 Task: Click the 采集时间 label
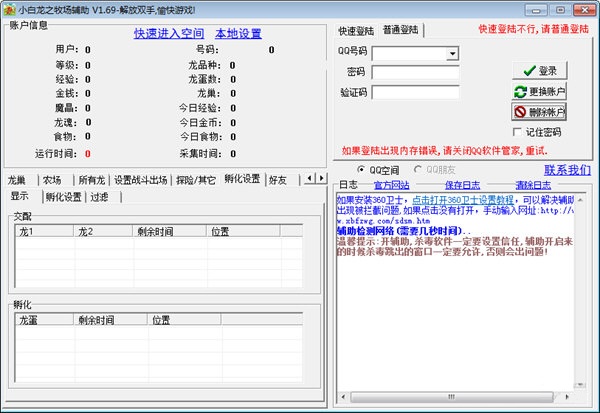click(x=201, y=154)
